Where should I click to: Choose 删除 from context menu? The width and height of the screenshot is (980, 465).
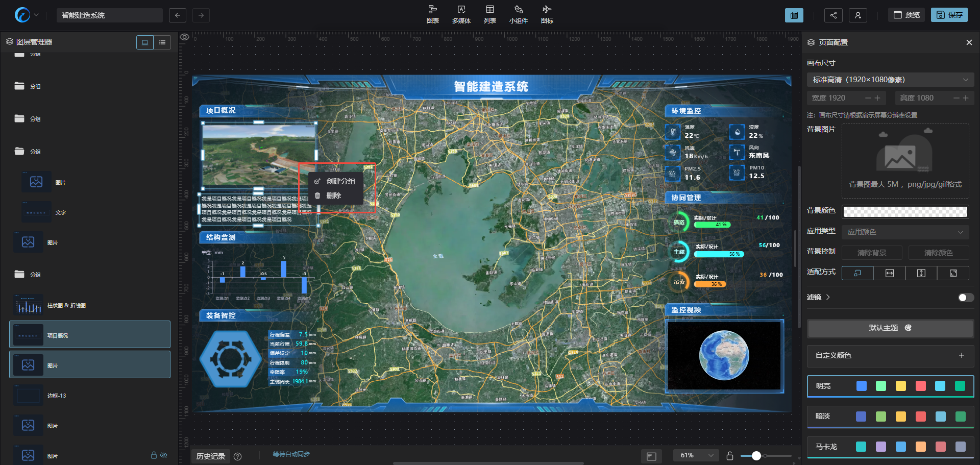click(333, 195)
